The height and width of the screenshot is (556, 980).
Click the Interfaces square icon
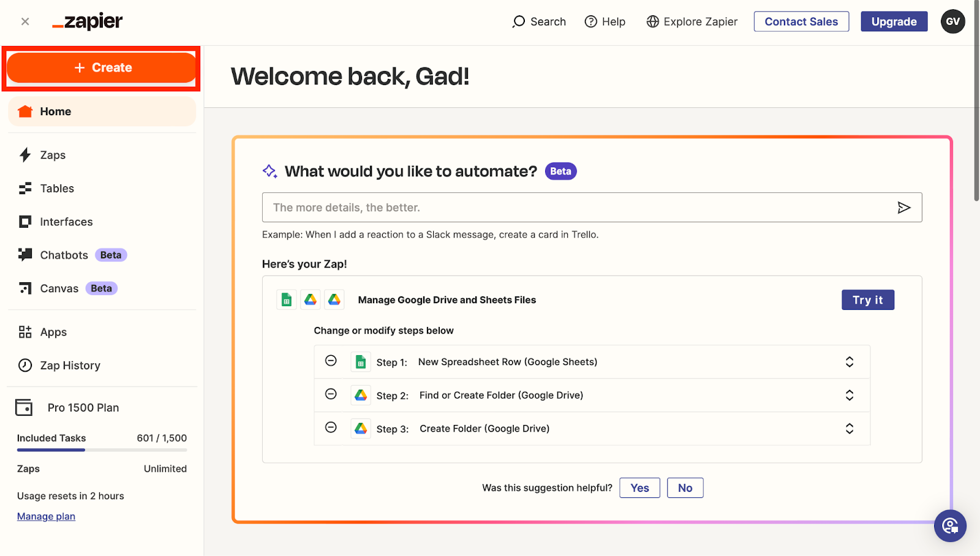[x=25, y=222]
